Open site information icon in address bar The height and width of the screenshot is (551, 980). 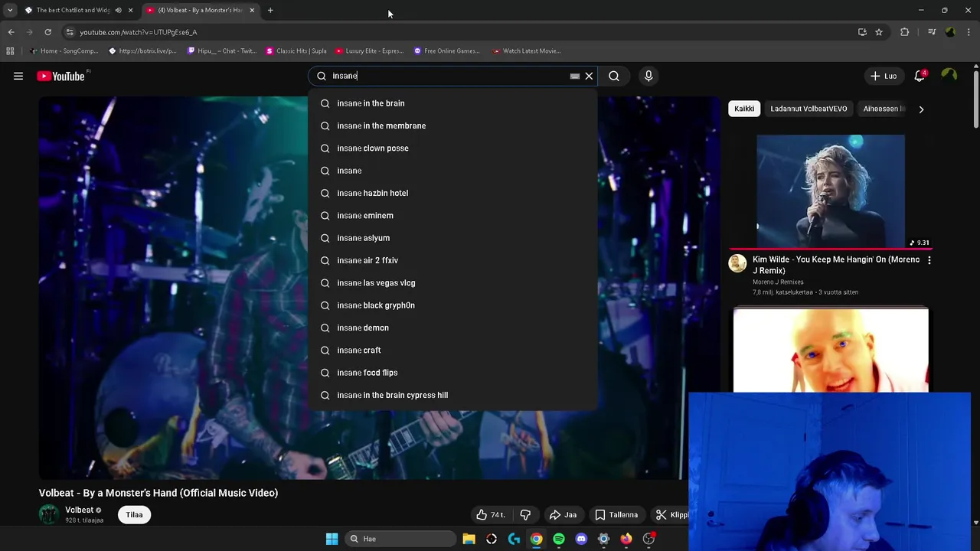[x=70, y=32]
